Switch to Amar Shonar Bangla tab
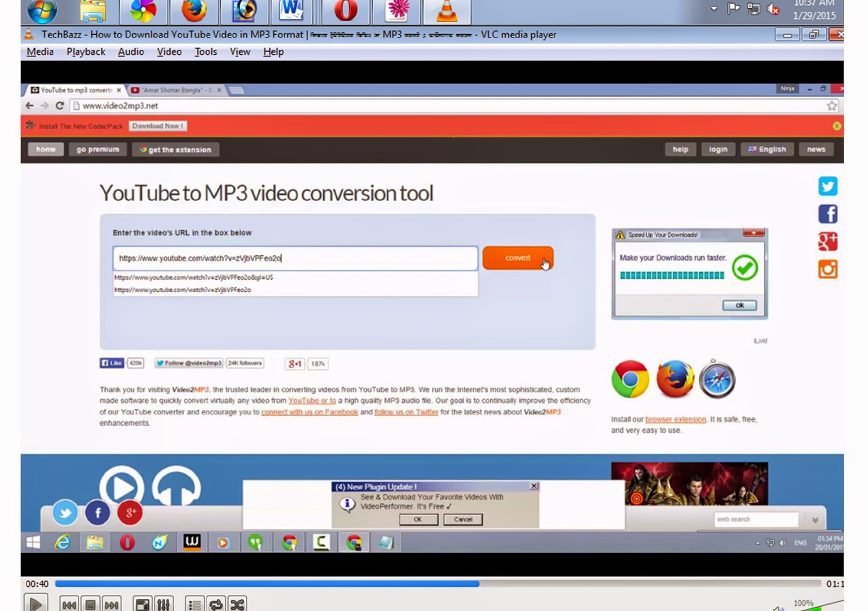Image resolution: width=868 pixels, height=611 pixels. (x=176, y=90)
